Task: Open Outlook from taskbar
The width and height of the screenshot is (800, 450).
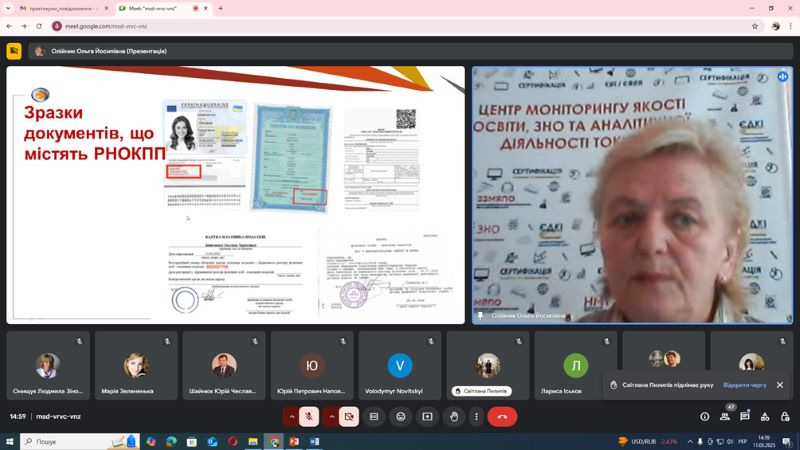Action: 212,441
